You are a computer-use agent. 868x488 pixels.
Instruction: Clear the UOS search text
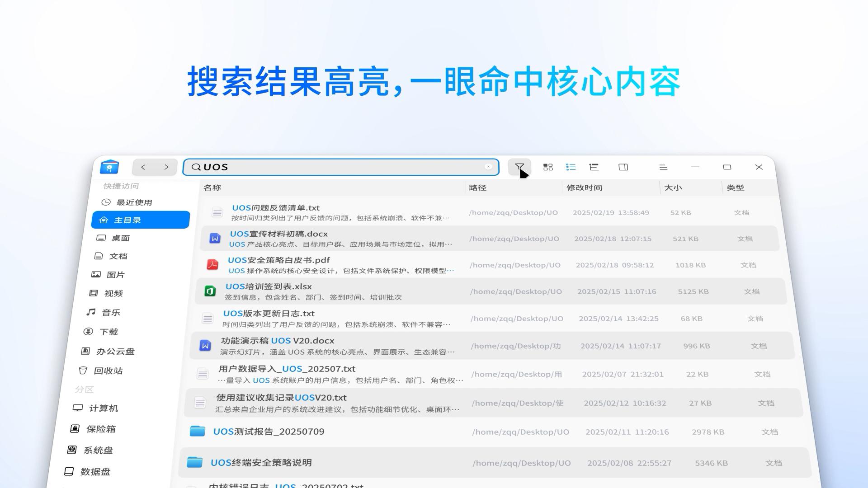pyautogui.click(x=488, y=167)
